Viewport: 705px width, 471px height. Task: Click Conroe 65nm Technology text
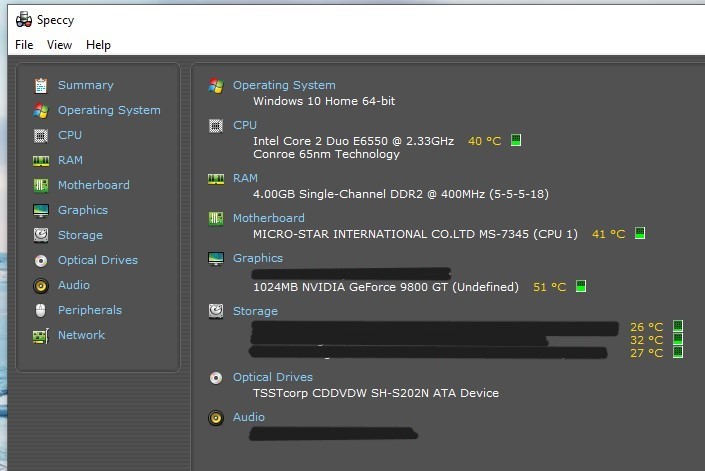326,154
